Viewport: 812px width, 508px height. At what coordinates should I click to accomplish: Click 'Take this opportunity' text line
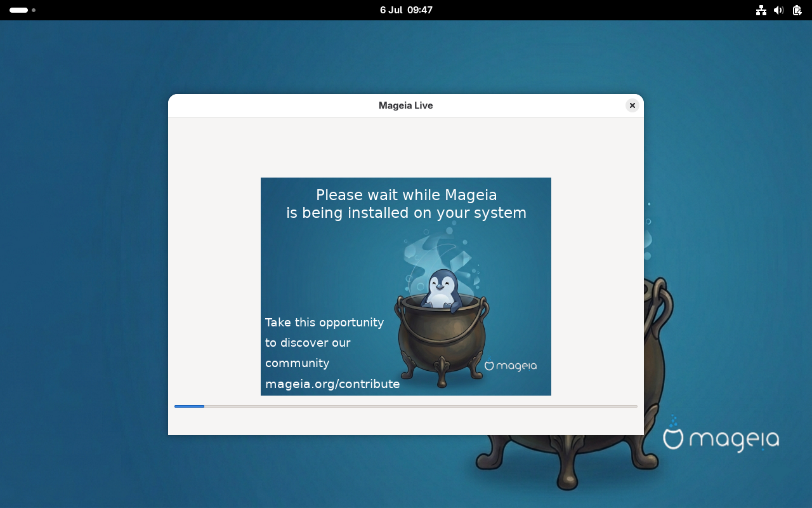tap(324, 323)
